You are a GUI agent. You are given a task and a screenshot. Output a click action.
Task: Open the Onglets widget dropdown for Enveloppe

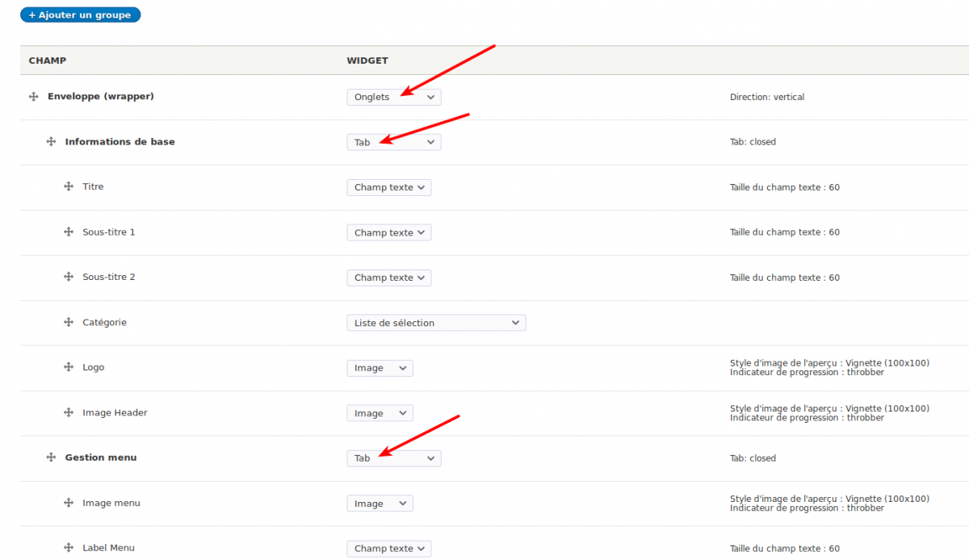[x=394, y=98]
